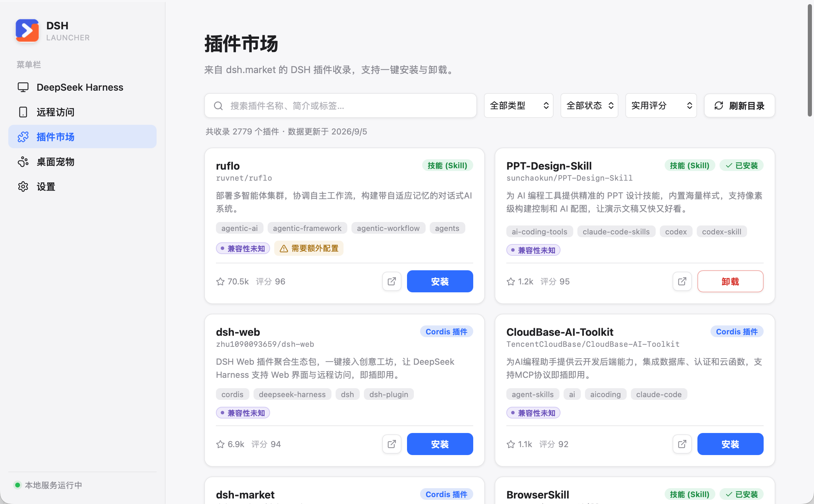This screenshot has width=814, height=504.
Task: Click the agentic-framework tag on ruflo
Action: [x=307, y=228]
